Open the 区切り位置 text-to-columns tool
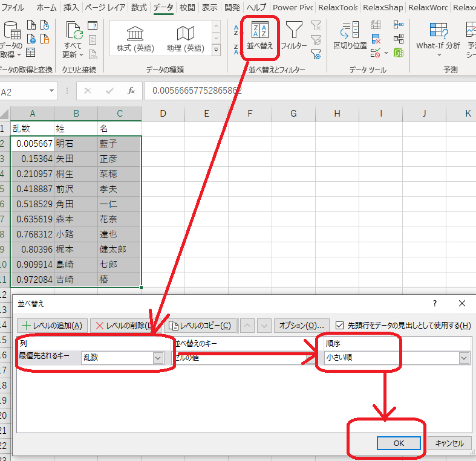 [350, 34]
